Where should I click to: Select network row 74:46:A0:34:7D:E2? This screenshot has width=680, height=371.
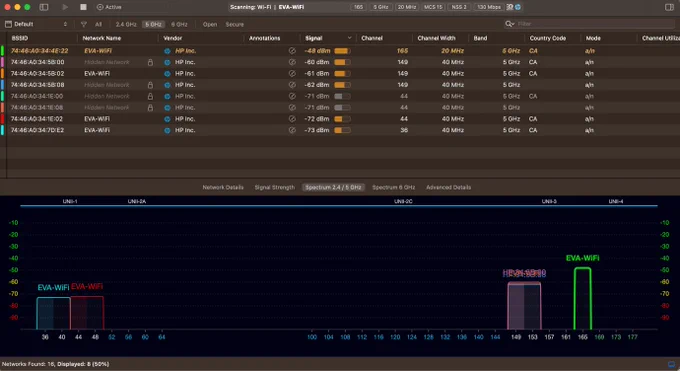[x=340, y=130]
